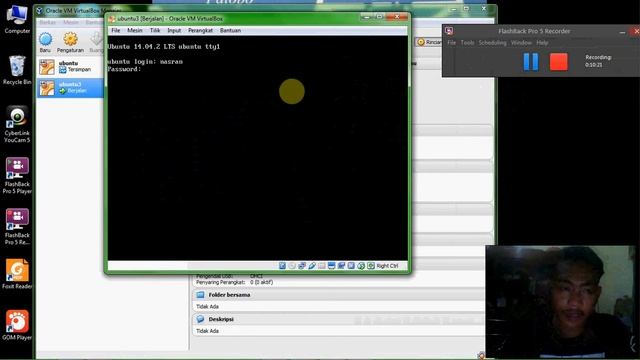This screenshot has width=640, height=360.
Task: Click 'Tidak Ada' under Folder bersama
Action: 207,307
